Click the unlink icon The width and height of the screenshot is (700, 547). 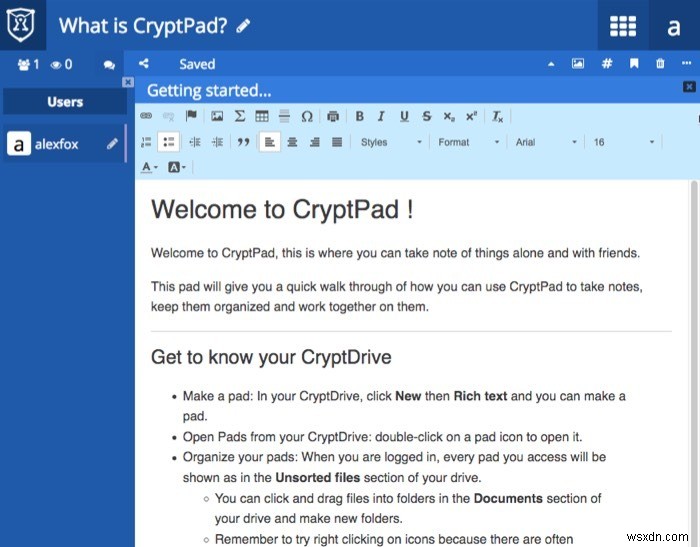pyautogui.click(x=168, y=116)
